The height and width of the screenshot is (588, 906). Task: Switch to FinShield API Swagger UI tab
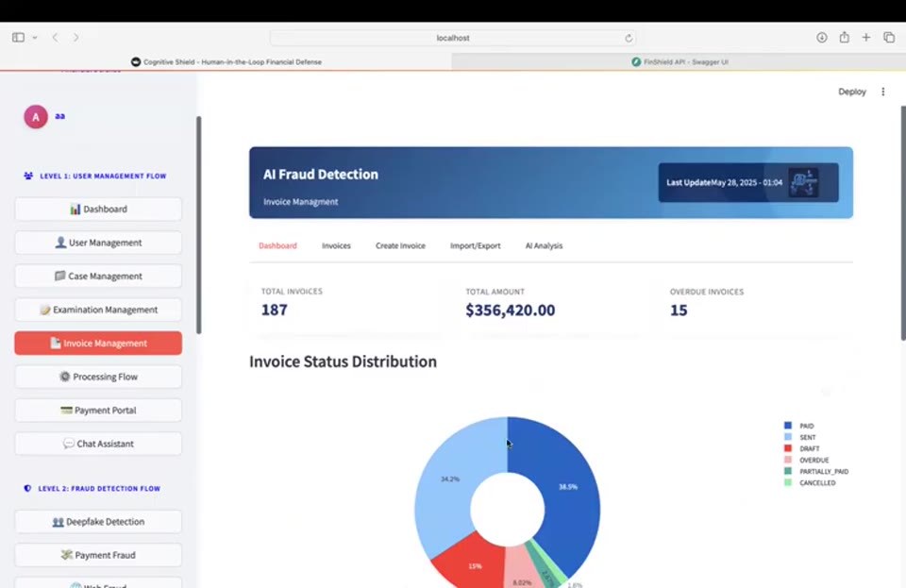(x=679, y=61)
